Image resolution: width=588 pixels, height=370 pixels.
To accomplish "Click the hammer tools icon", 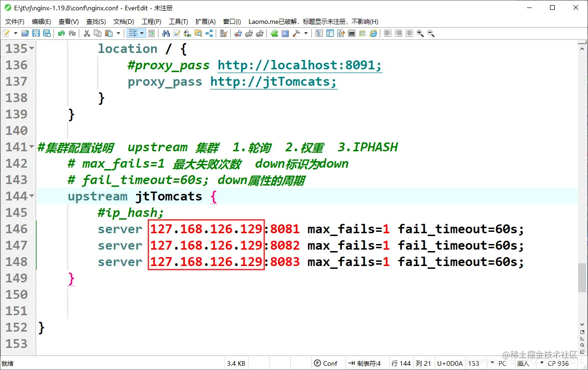I will (296, 33).
